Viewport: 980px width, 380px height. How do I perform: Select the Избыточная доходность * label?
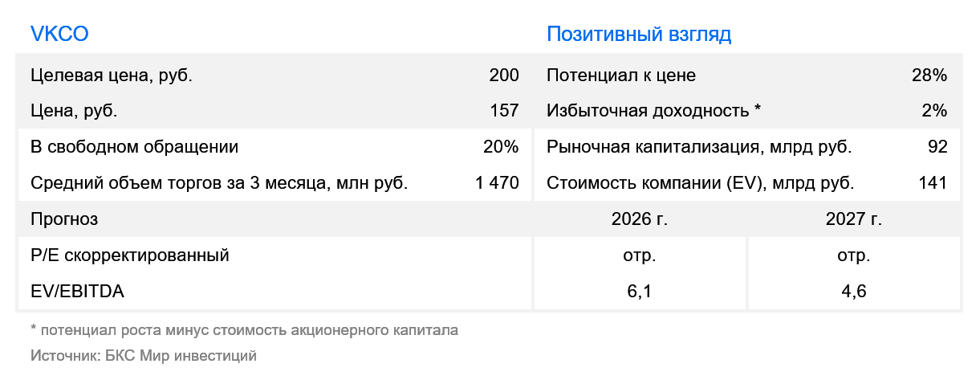click(x=654, y=111)
